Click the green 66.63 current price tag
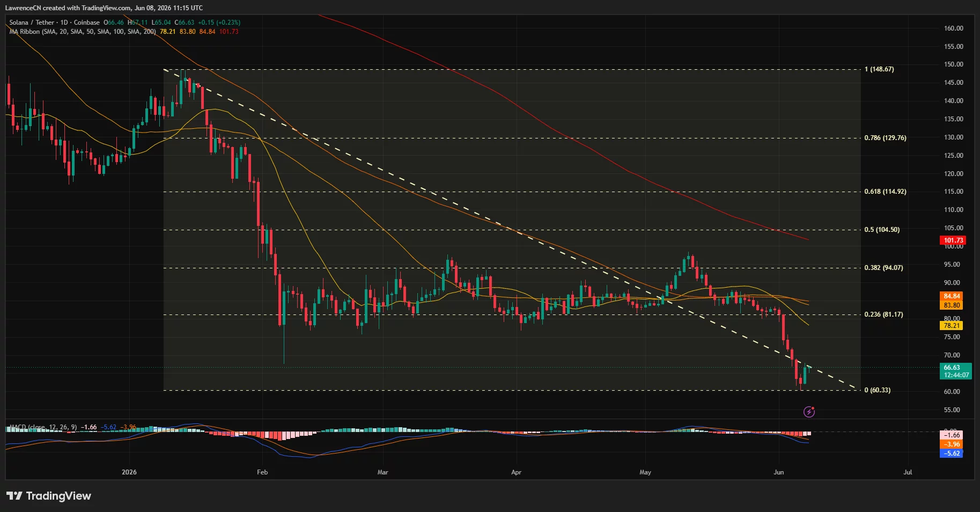This screenshot has height=512, width=980. 956,368
